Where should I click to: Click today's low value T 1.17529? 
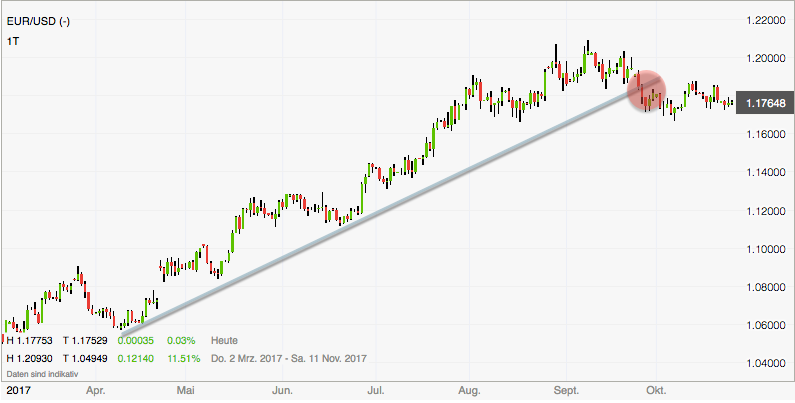coord(85,341)
